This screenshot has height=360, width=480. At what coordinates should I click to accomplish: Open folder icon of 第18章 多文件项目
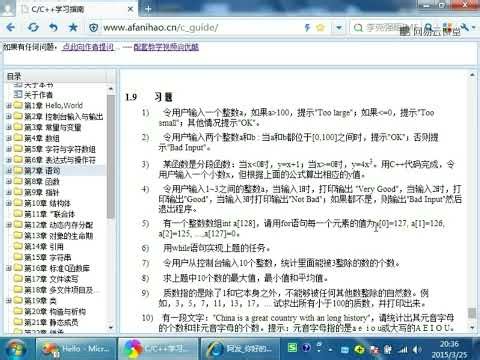[18, 290]
